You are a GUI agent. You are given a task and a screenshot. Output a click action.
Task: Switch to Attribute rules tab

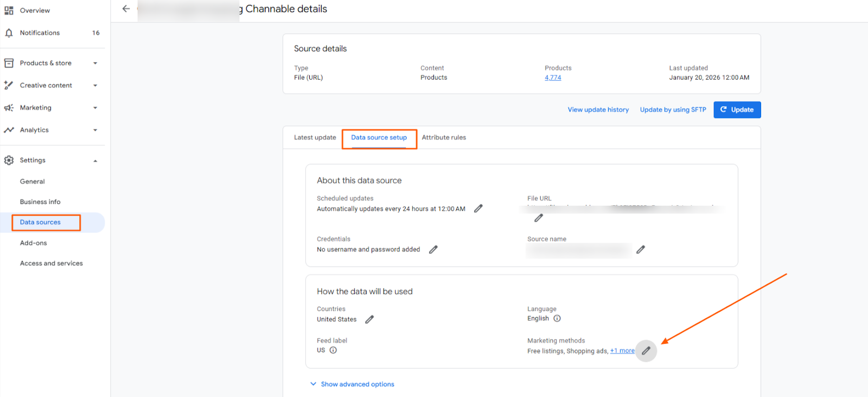tap(444, 137)
